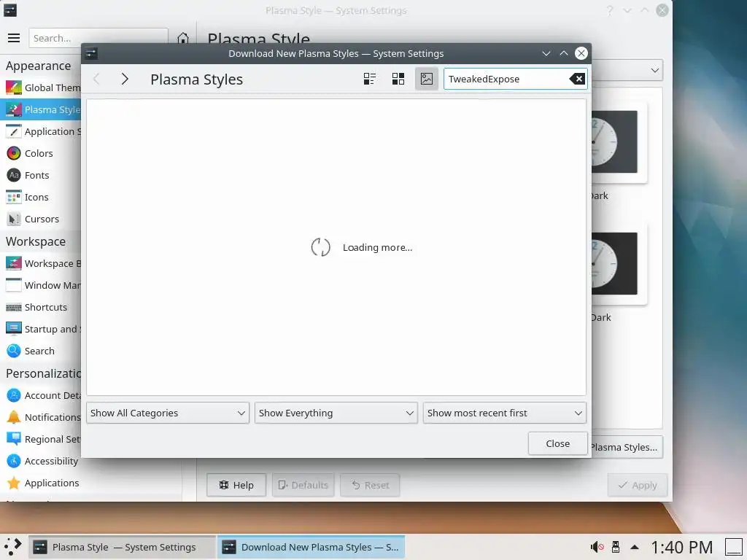Open the System Settings hamburger menu
Viewport: 747px width, 560px height.
[x=14, y=38]
